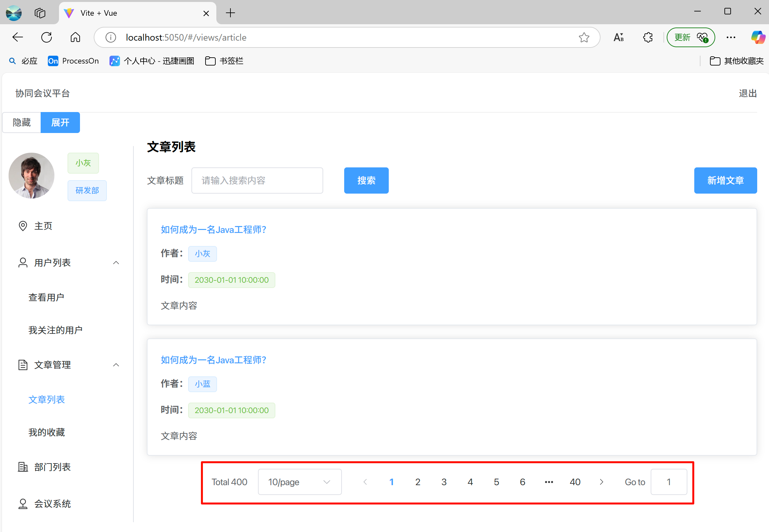Click the 研发部 department tag
Image resolution: width=769 pixels, height=532 pixels.
[x=87, y=191]
